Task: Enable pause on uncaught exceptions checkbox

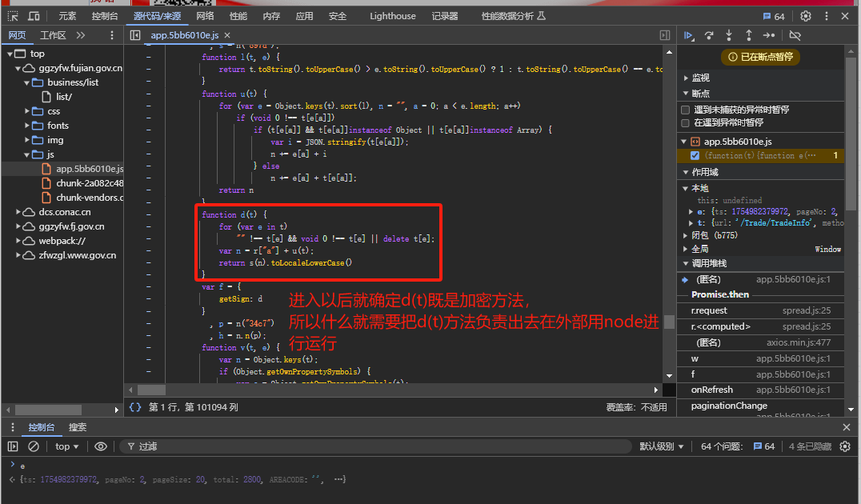Action: click(x=685, y=110)
